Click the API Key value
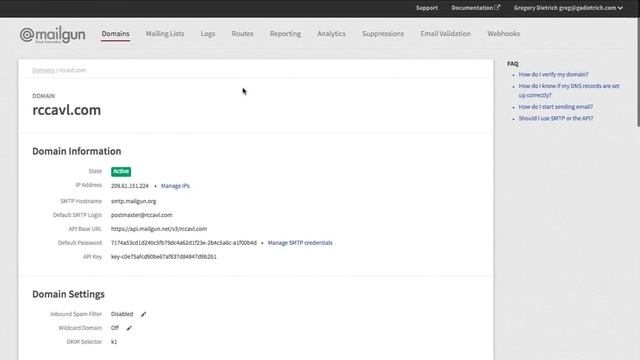This screenshot has height=360, width=640. tap(164, 257)
